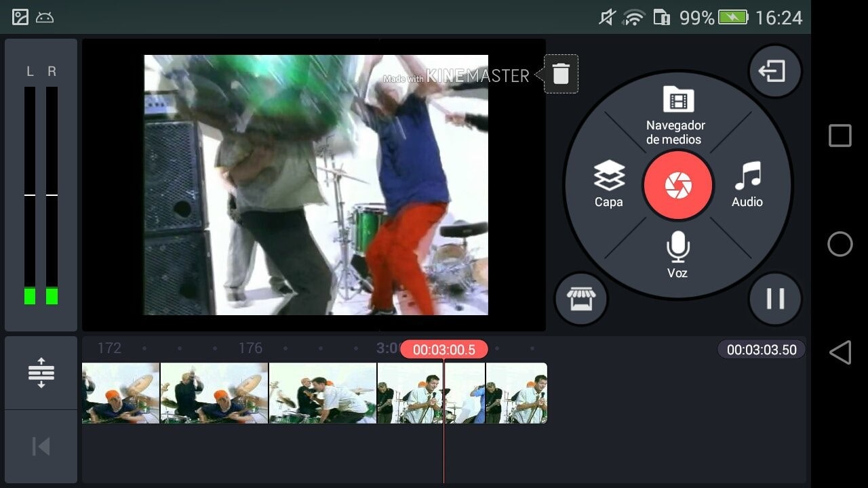Select the first drummer clip thumbnail
Screen dimensions: 868x488
[121, 393]
